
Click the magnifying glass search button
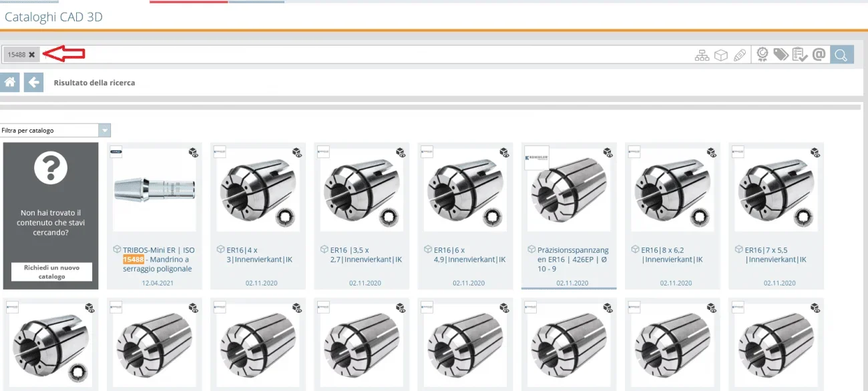coord(842,55)
